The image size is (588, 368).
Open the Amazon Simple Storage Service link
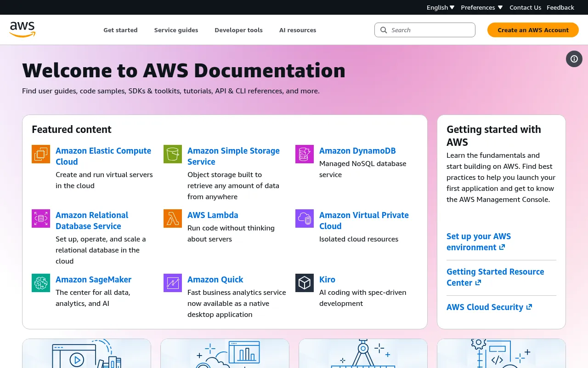(233, 156)
